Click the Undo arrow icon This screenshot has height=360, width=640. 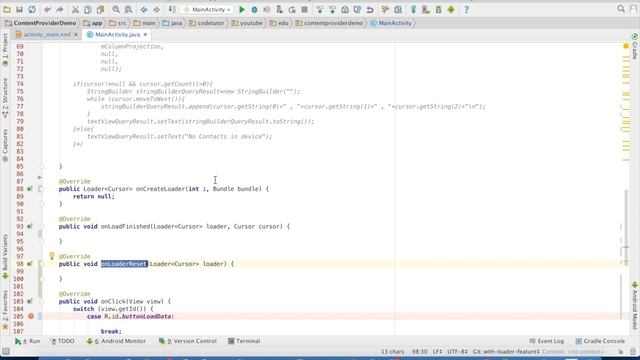47,9
